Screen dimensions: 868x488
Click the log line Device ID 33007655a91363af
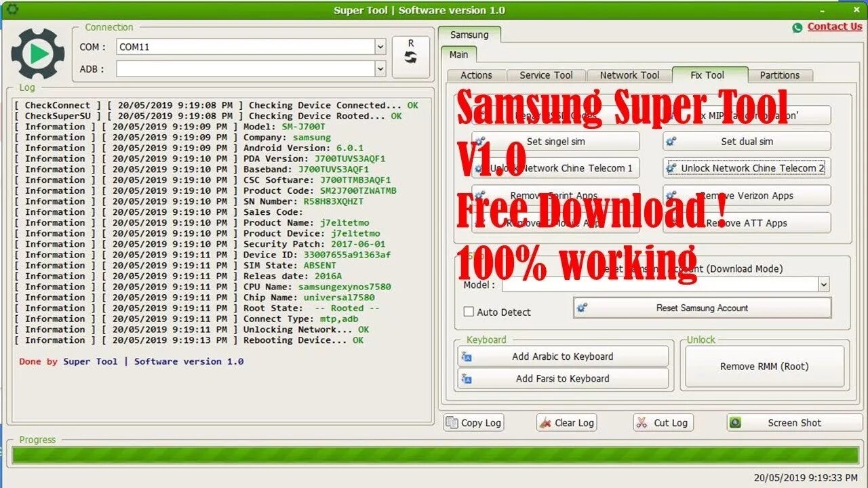pos(203,255)
